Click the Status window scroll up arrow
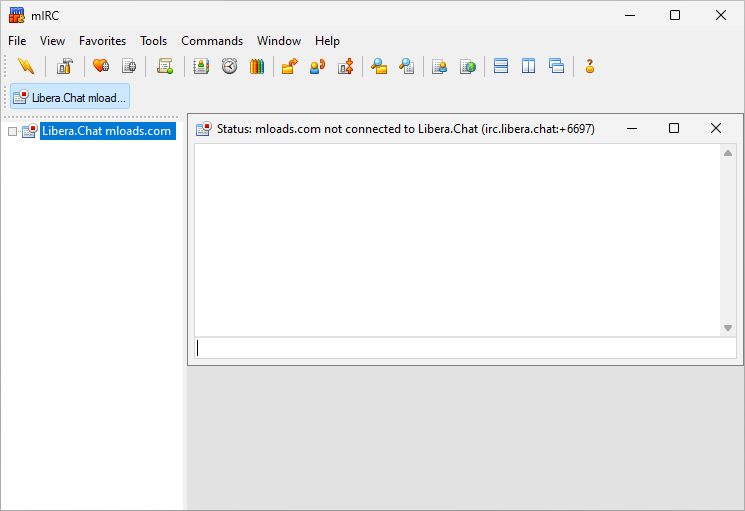 click(727, 153)
